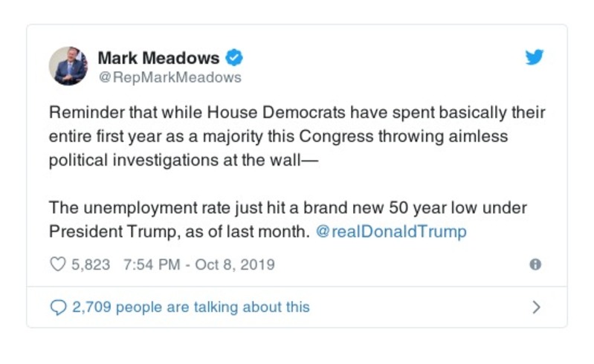Click the Mark Meadows display name
594x364 pixels.
[x=158, y=58]
